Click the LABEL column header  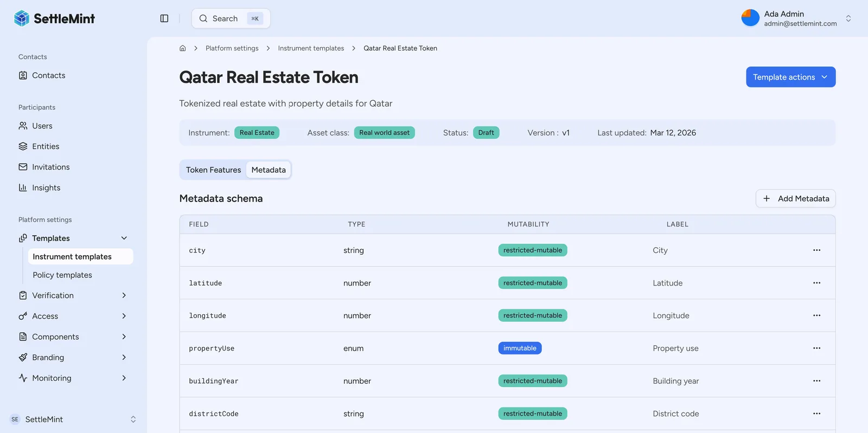click(x=677, y=224)
